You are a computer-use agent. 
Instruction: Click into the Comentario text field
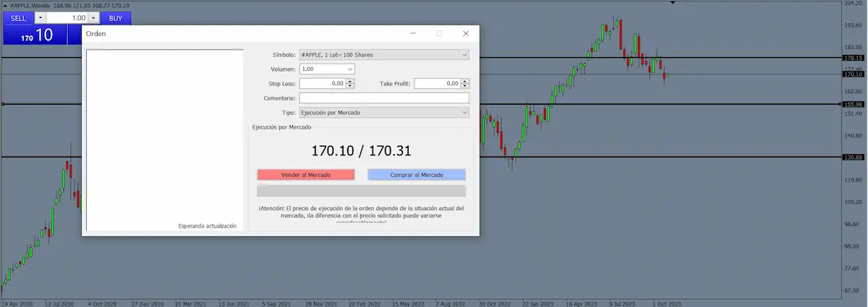click(384, 98)
